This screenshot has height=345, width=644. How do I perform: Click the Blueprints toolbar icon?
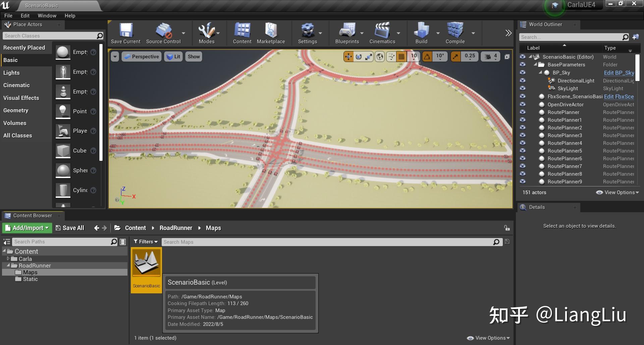pos(347,34)
